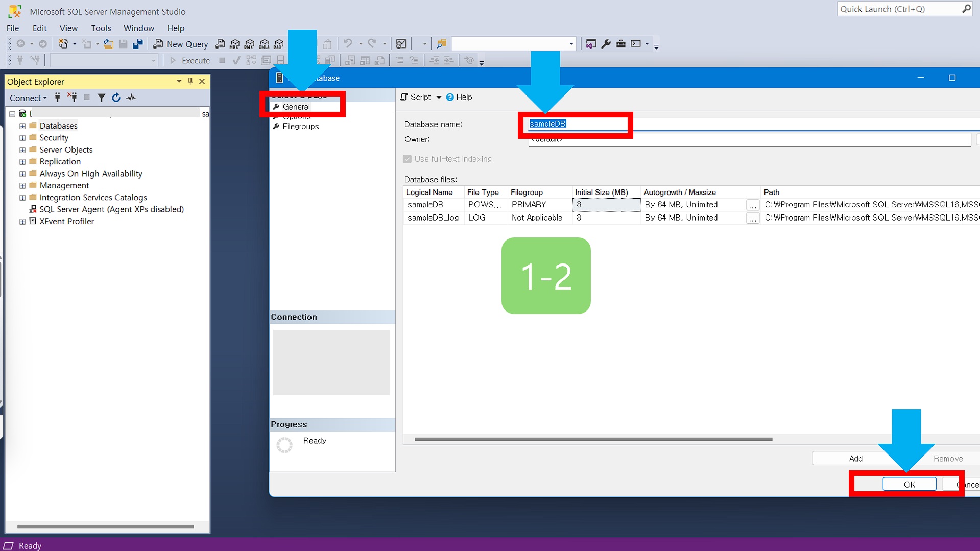This screenshot has height=551, width=980.
Task: Open the Script dropdown arrow
Action: [x=439, y=97]
